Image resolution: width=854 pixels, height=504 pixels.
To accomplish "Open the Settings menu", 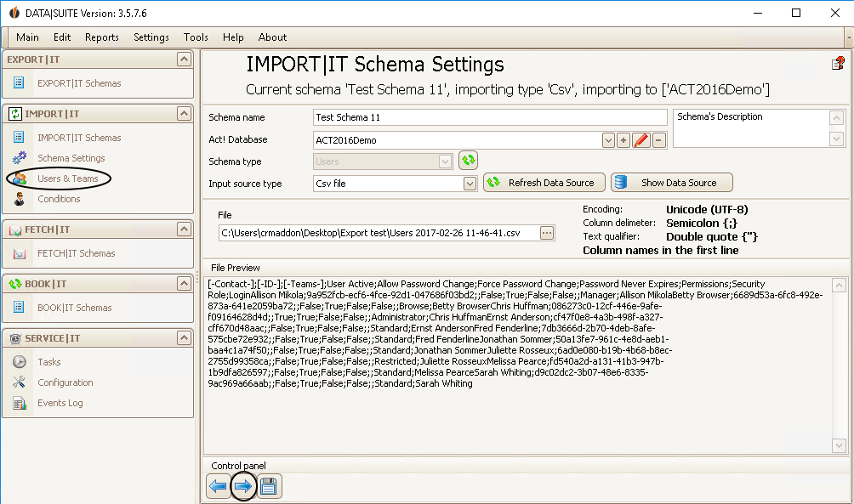I will pos(151,37).
